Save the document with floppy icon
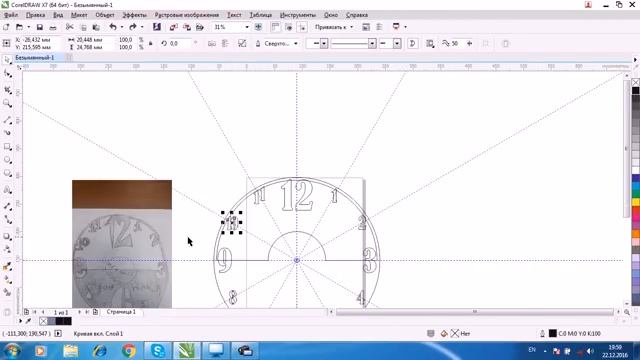Screen dimensions: 640x360 (x=40, y=27)
